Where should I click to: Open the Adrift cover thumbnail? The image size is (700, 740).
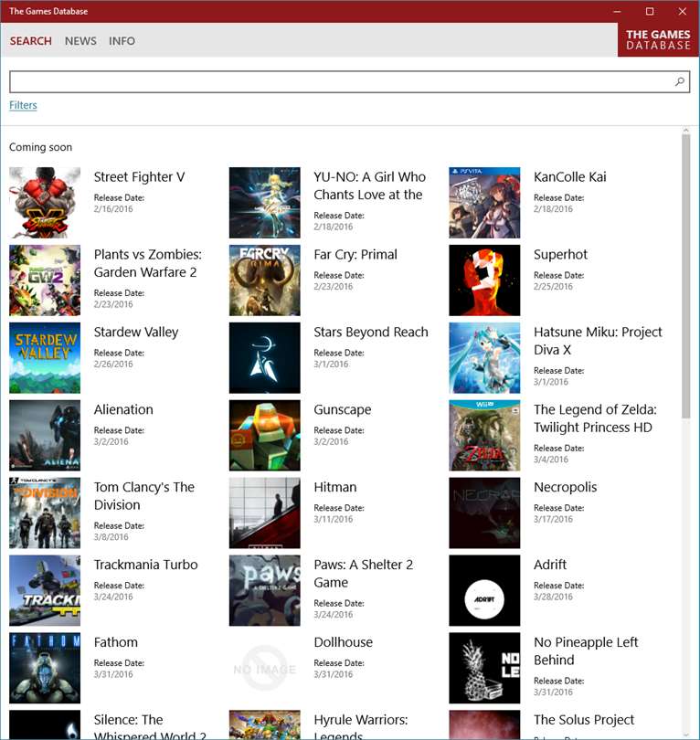point(484,590)
